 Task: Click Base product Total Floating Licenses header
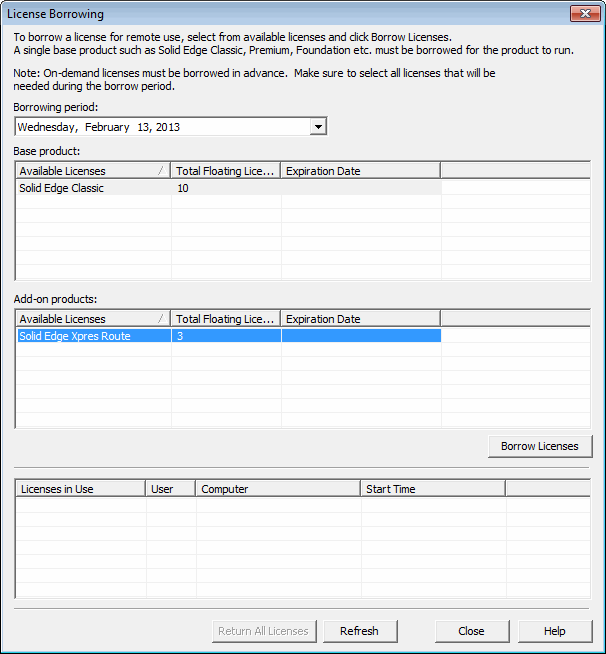[226, 171]
